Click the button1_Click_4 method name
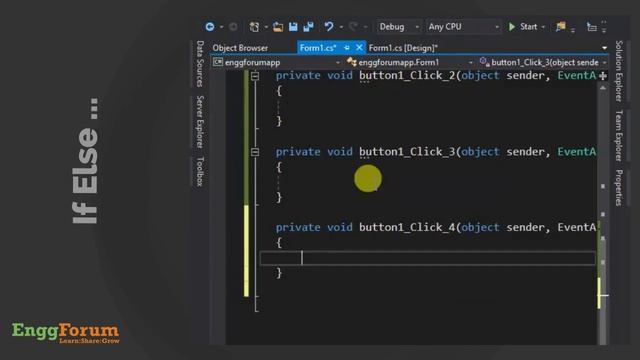 point(407,227)
